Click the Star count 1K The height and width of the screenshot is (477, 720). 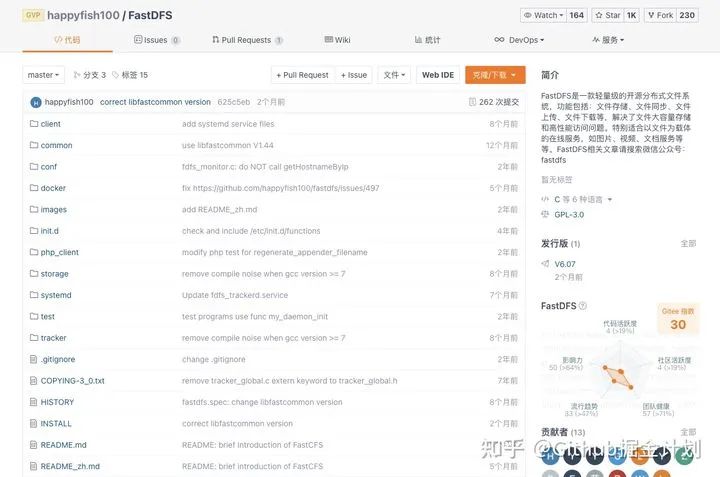pos(632,15)
